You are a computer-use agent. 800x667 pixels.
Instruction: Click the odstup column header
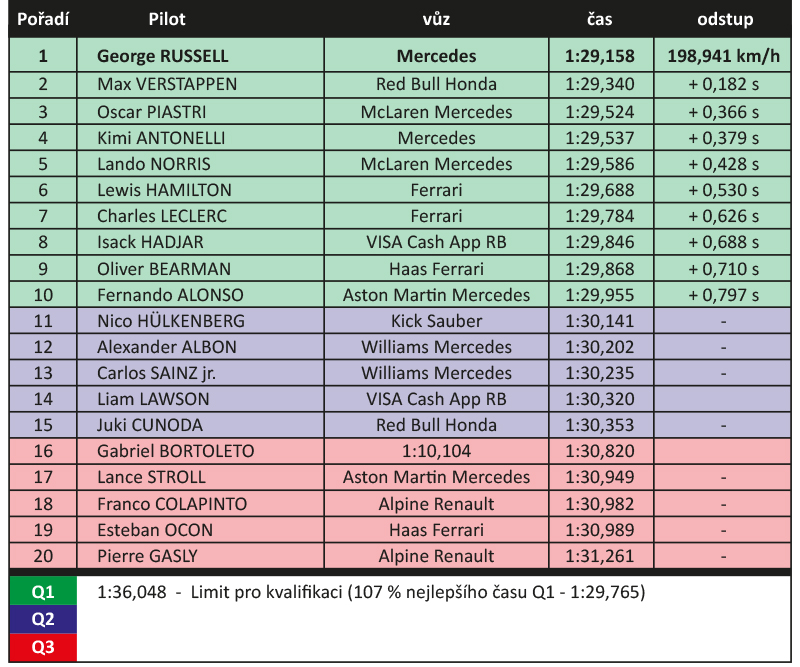724,19
